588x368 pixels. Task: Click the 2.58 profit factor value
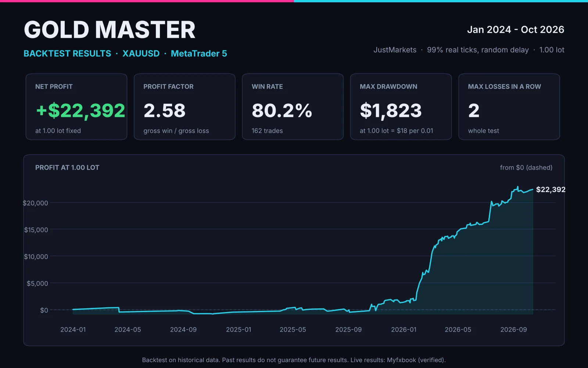(165, 110)
